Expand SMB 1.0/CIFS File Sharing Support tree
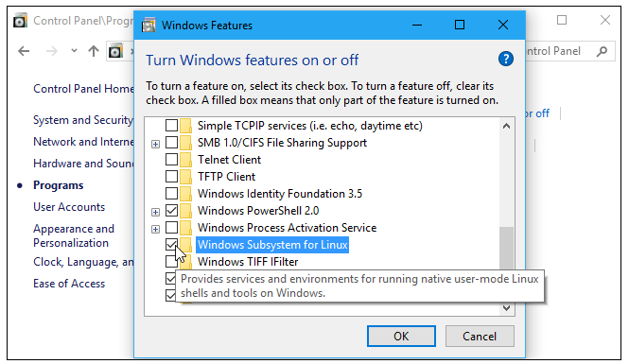 [156, 144]
